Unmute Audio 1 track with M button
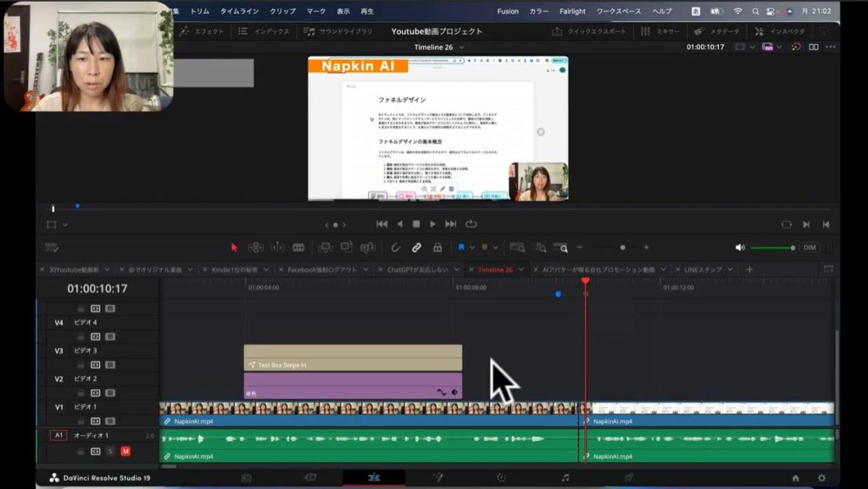 pyautogui.click(x=125, y=451)
